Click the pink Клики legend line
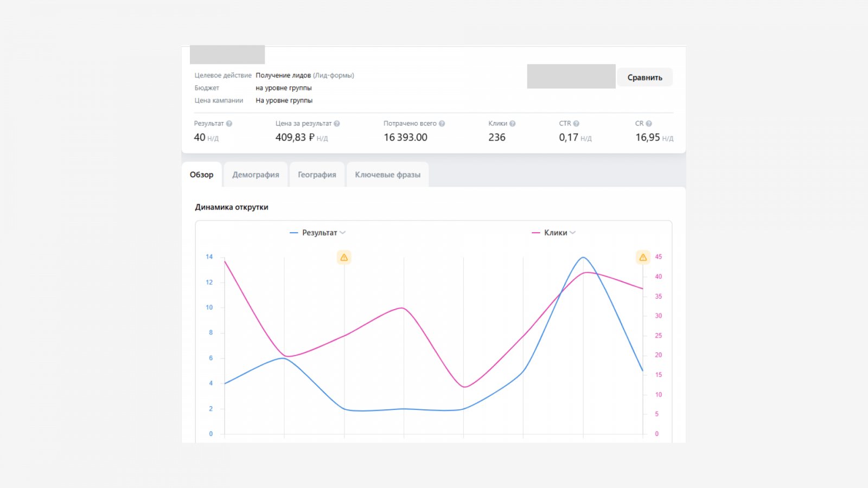This screenshot has width=868, height=488. (536, 233)
